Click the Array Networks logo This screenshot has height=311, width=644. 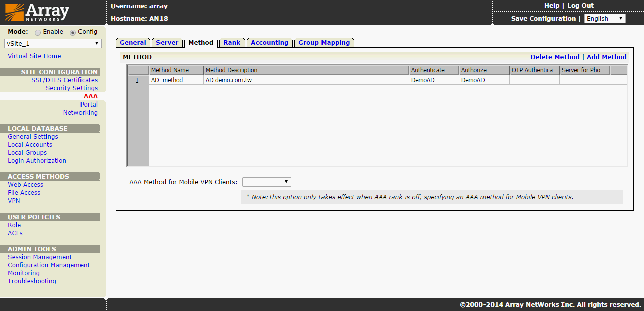[x=37, y=12]
